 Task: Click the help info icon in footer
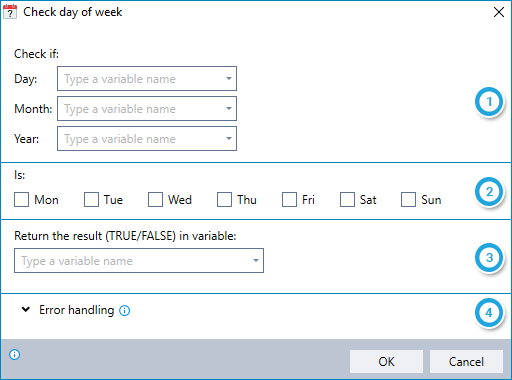(x=14, y=354)
